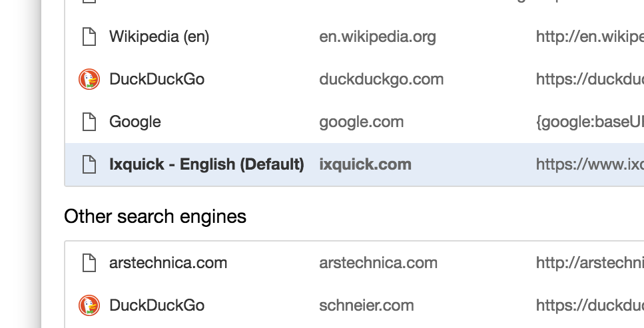Select the Ixquick - English (Default) entry name
The width and height of the screenshot is (644, 328).
pos(206,164)
